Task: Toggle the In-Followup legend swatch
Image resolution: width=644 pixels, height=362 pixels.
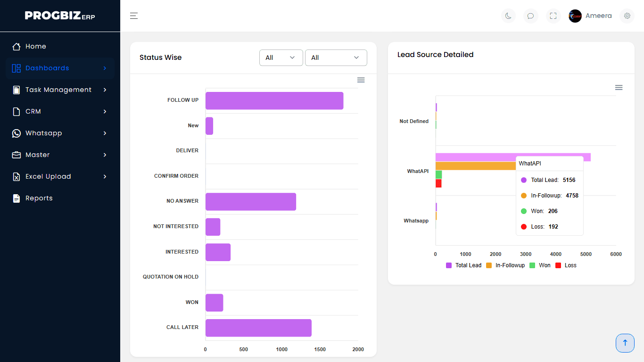Action: pyautogui.click(x=489, y=265)
